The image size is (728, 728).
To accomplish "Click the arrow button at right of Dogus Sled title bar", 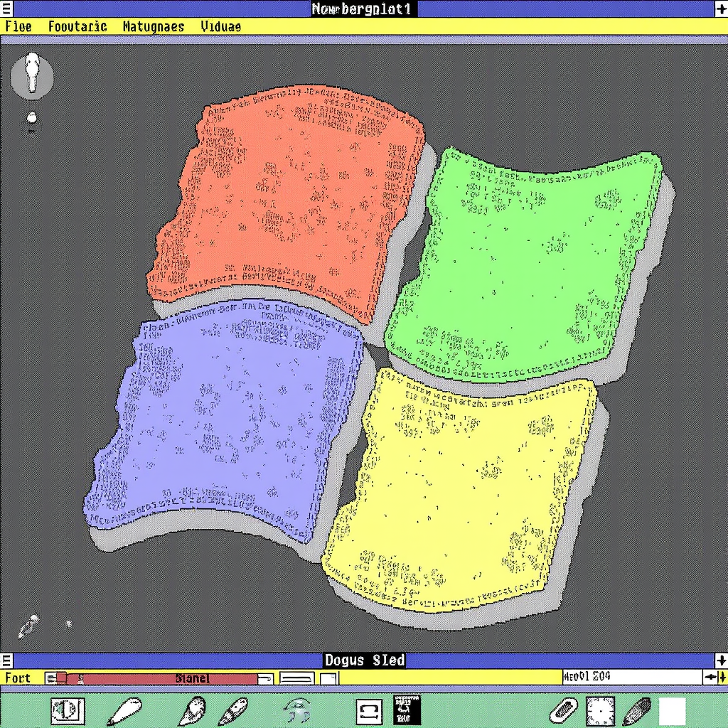I will click(721, 660).
